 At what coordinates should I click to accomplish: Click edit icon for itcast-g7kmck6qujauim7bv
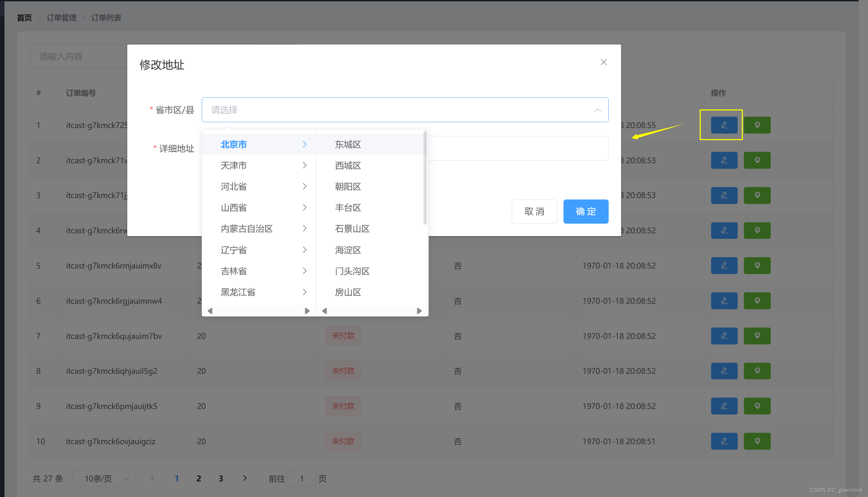(724, 336)
